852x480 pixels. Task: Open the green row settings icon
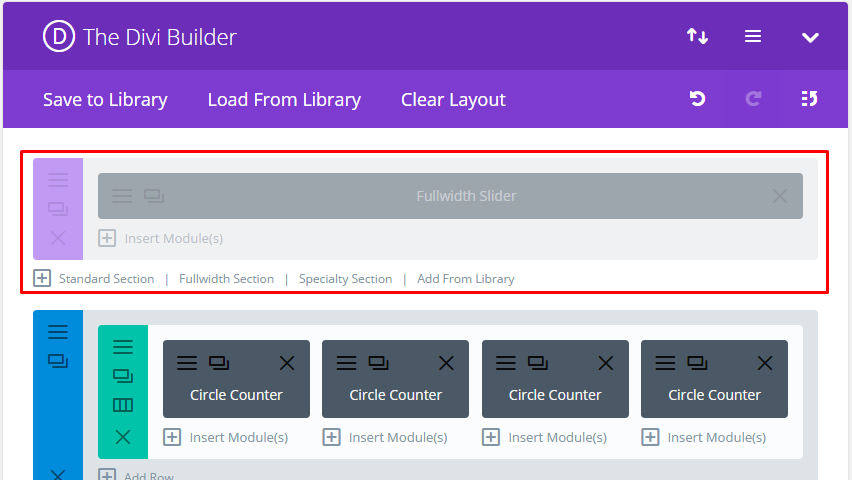click(x=123, y=346)
